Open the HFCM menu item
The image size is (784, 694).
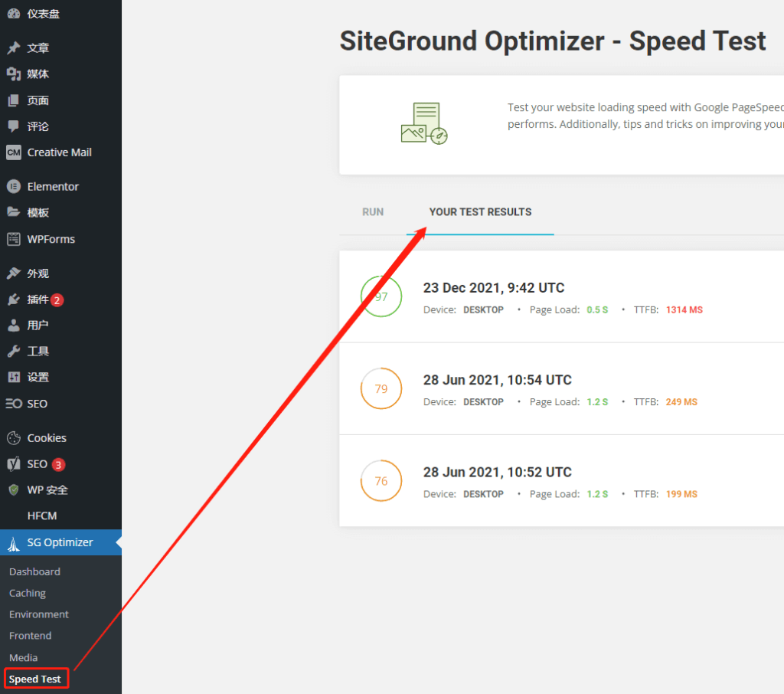[x=42, y=516]
